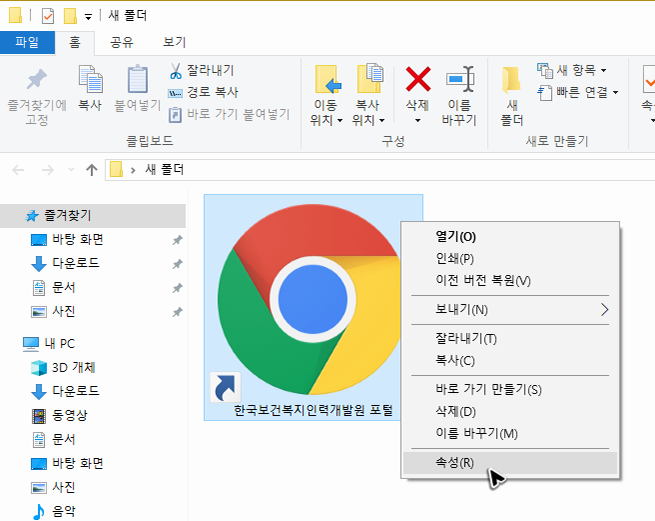Viewport: 655px width, 521px height.
Task: Switch to the 홈 ribbon tab
Action: 75,42
